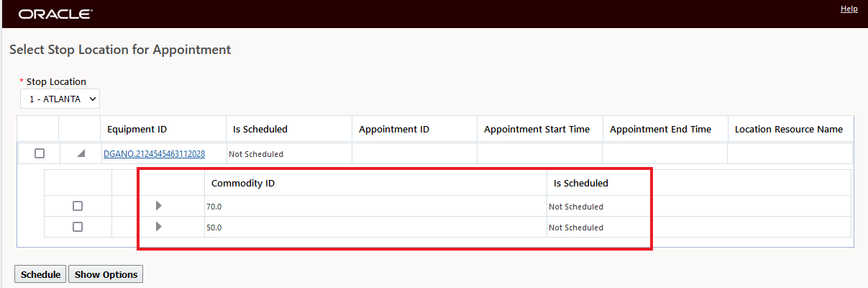Collapse the DGANO equipment row
The height and width of the screenshot is (288, 868).
pos(81,153)
